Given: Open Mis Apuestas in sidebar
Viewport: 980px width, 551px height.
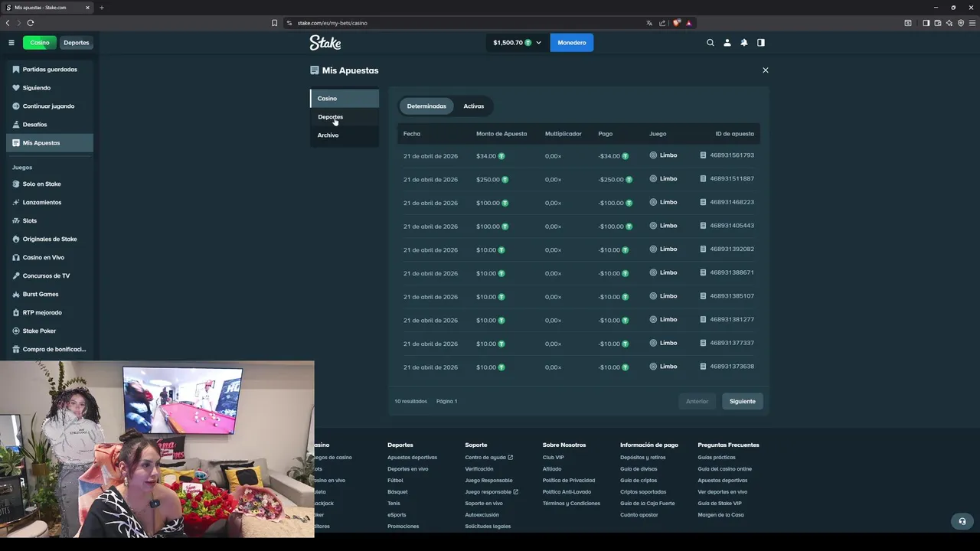Looking at the screenshot, I should click(50, 143).
